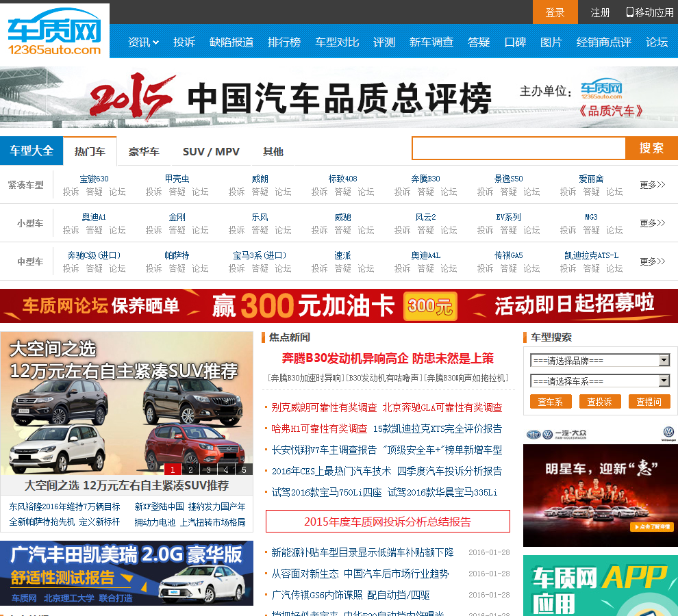Open the 新车调查 navigation item
This screenshot has width=678, height=616.
[431, 42]
